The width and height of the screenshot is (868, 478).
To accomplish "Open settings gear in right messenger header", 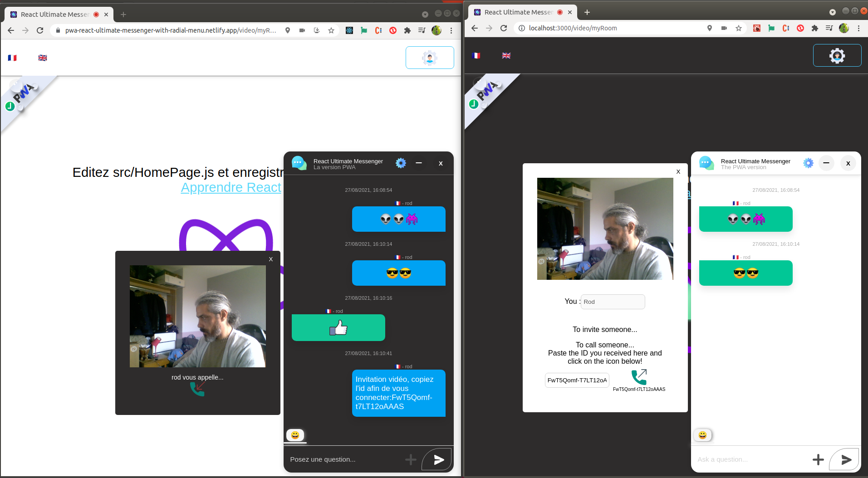I will (x=808, y=163).
